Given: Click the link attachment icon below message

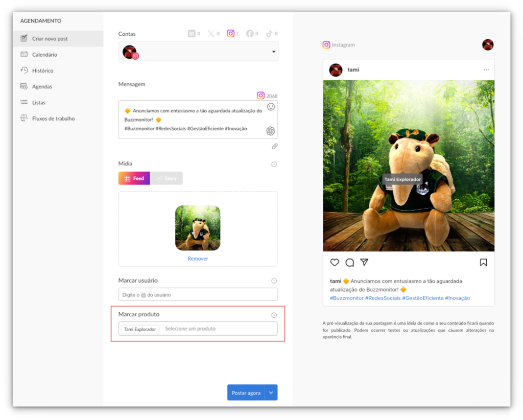Looking at the screenshot, I should [274, 146].
